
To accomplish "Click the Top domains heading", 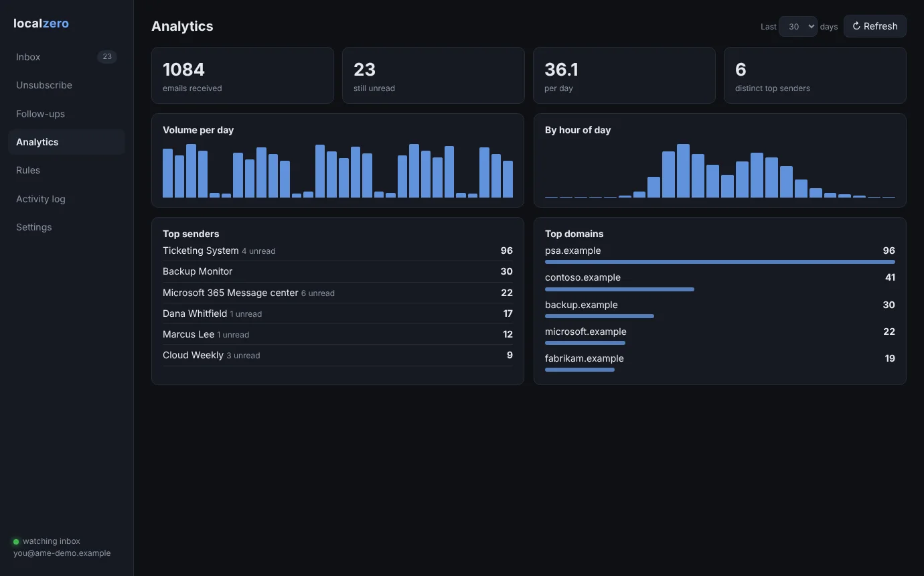I will point(574,234).
